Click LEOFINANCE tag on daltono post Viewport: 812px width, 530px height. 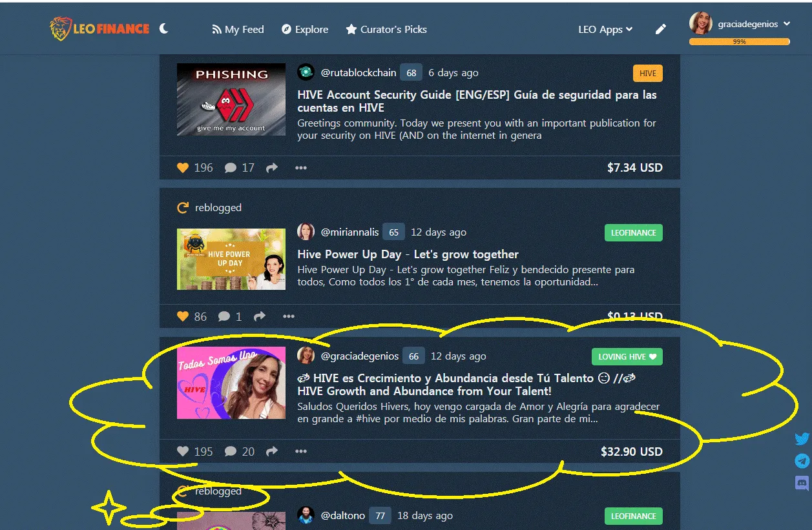point(634,516)
